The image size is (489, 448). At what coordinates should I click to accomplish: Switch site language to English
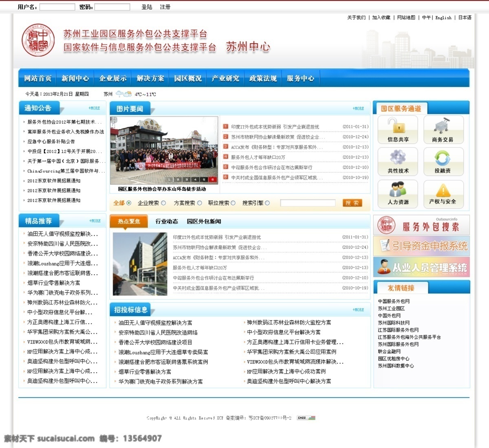(x=443, y=18)
